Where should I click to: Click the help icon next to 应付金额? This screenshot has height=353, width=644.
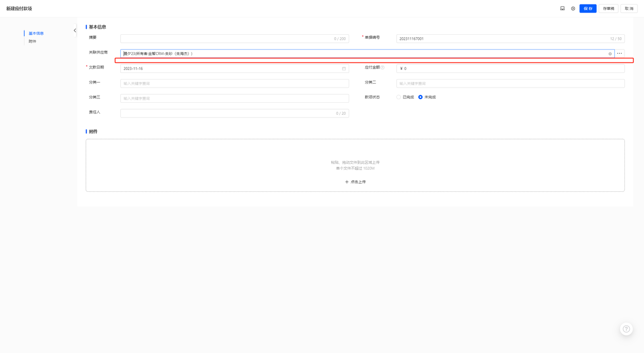pos(383,67)
